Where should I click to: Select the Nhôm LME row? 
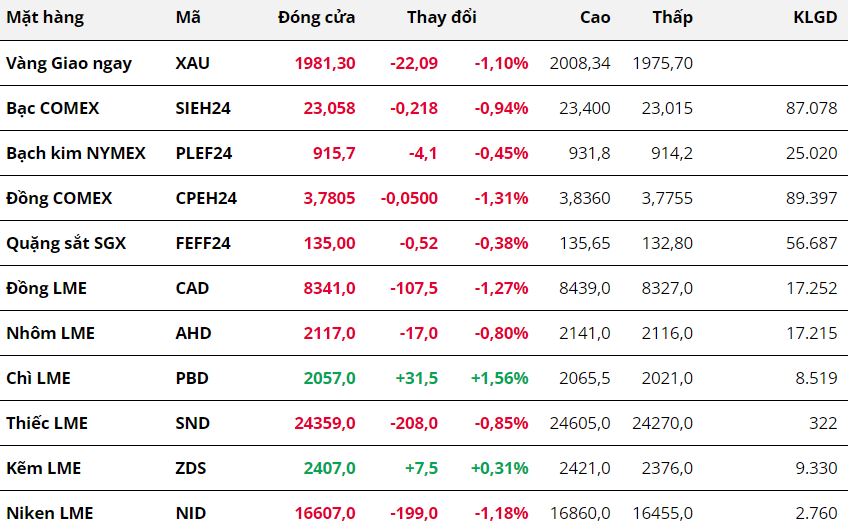50,333
